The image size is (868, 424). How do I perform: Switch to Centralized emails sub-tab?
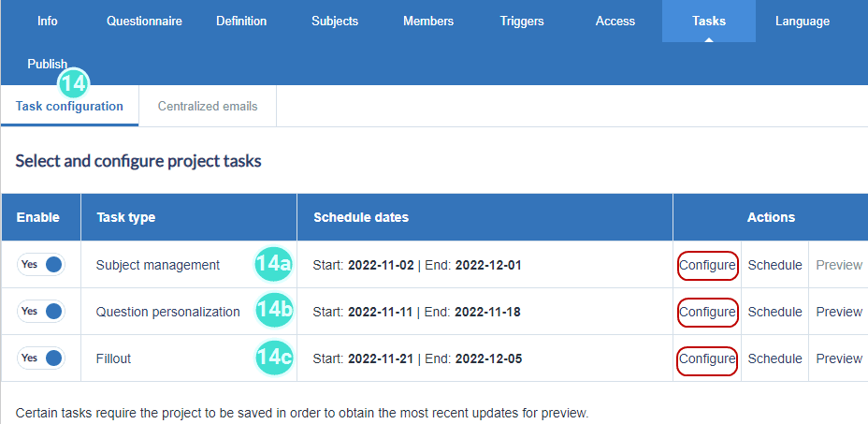coord(208,106)
